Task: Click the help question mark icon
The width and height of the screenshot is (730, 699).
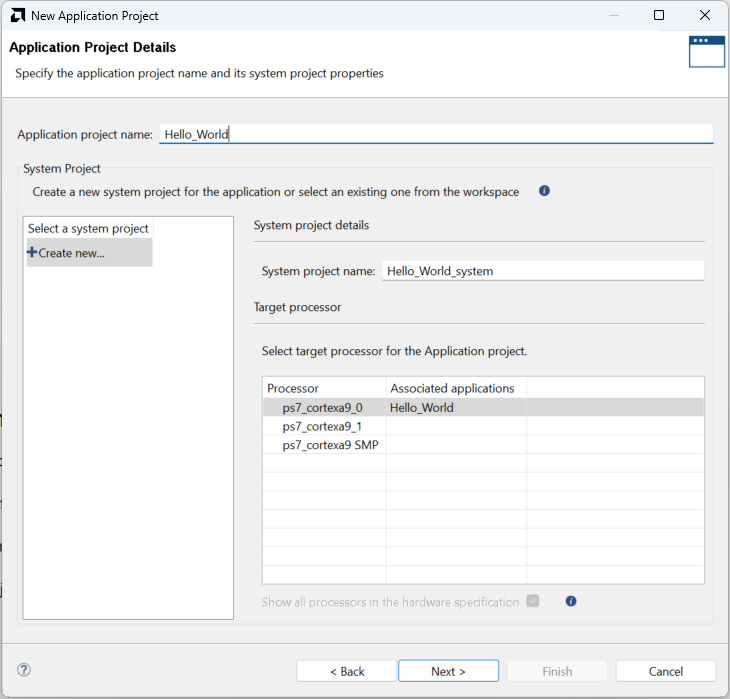Action: pos(24,670)
